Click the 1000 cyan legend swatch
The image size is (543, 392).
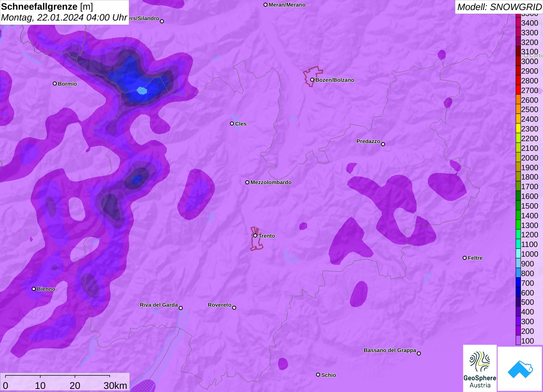tap(518, 254)
